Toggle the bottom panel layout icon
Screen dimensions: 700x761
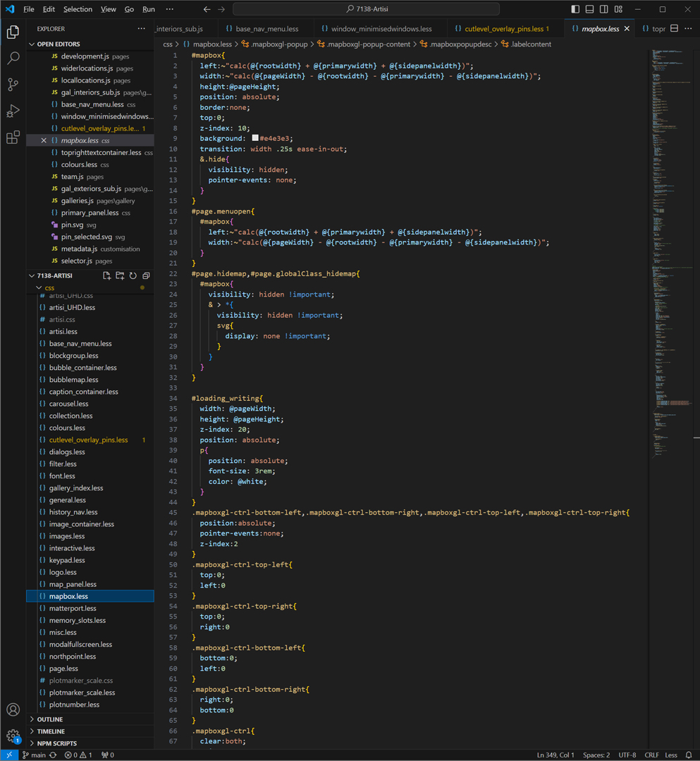(x=589, y=9)
